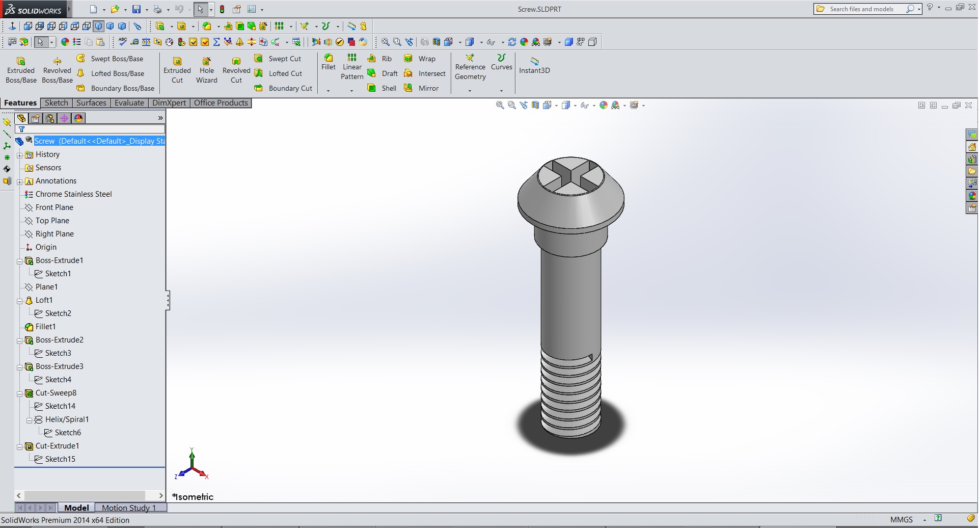Viewport: 980px width, 528px height.
Task: Toggle the Select cursor tool in title toolbar
Action: (200, 9)
